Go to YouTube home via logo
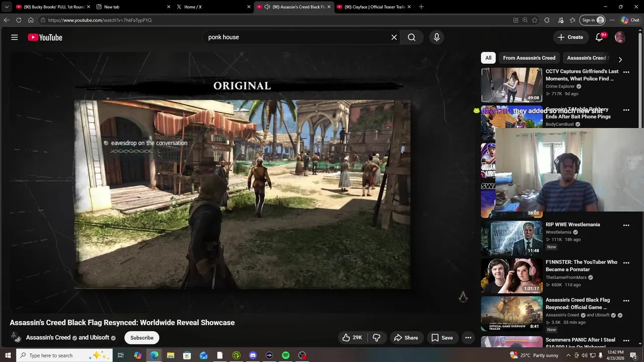644x362 pixels. 45,37
